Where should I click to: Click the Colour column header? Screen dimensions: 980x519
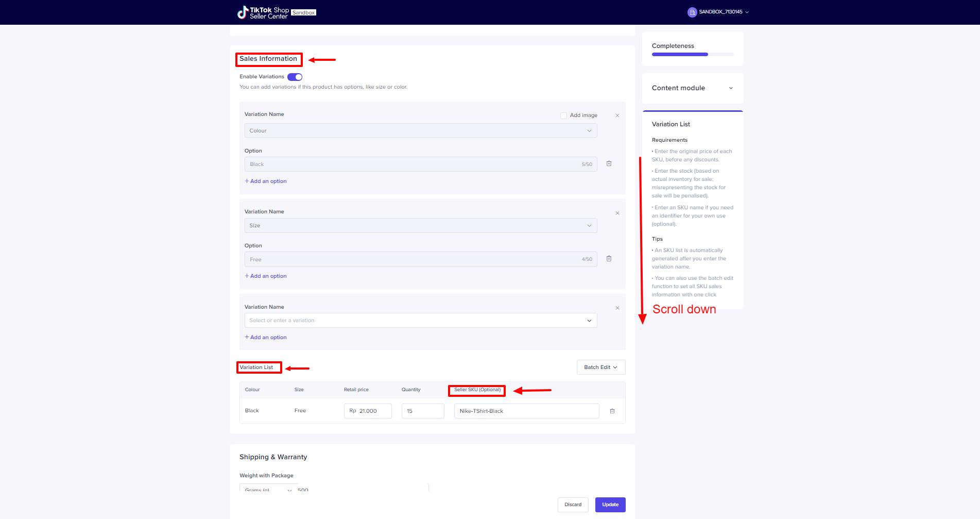point(252,390)
